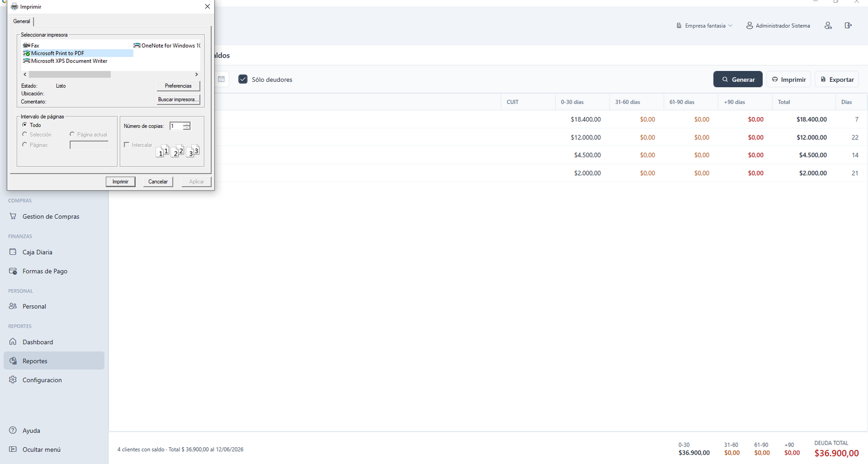Click the $18.400,00 total cell
This screenshot has width=868, height=464.
[x=812, y=119]
